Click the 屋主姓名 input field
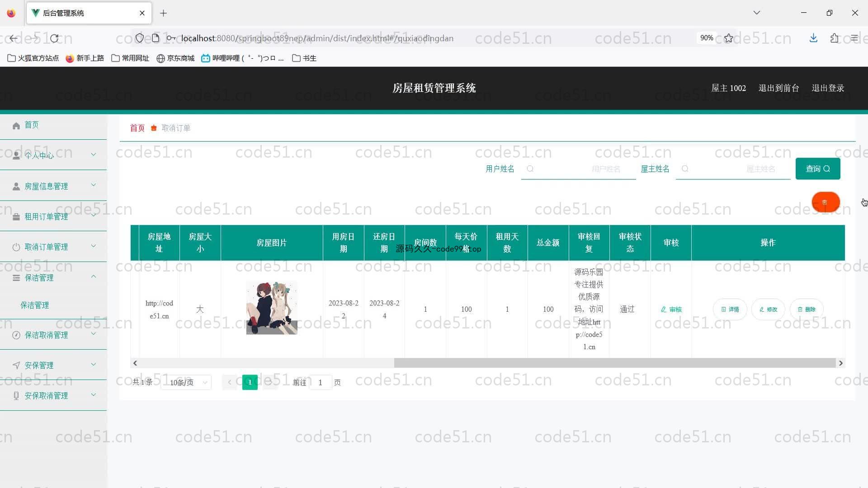 tap(733, 169)
